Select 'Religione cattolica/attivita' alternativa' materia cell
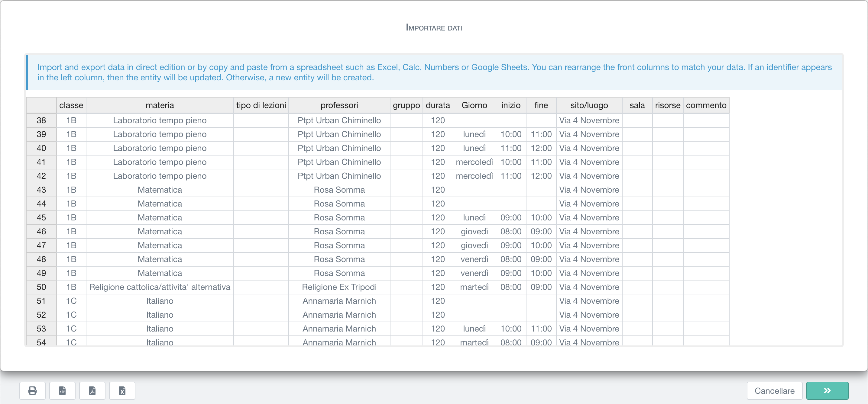The height and width of the screenshot is (404, 868). [160, 287]
